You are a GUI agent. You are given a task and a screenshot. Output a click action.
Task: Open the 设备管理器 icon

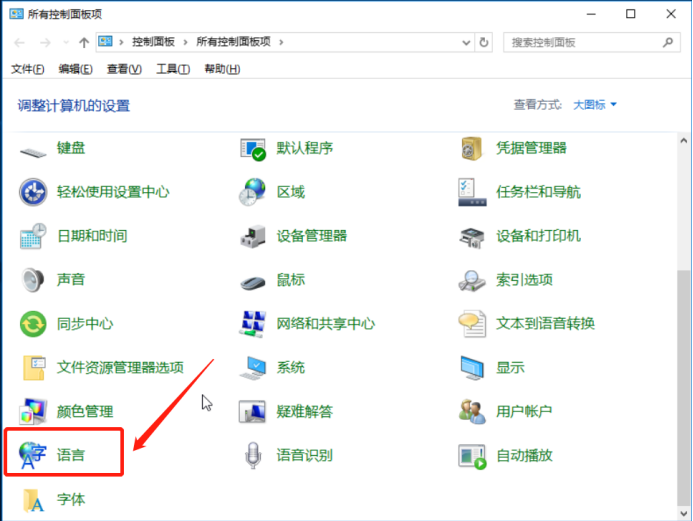[253, 236]
